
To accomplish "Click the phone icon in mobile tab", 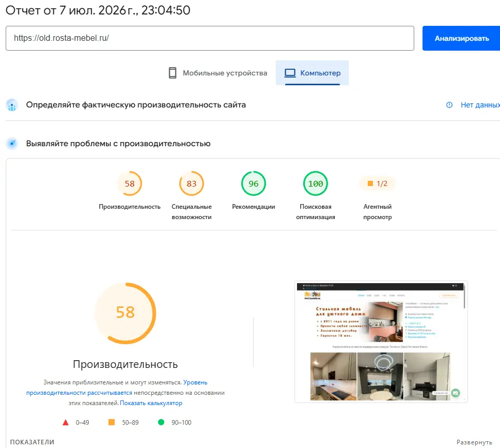I will pos(173,73).
